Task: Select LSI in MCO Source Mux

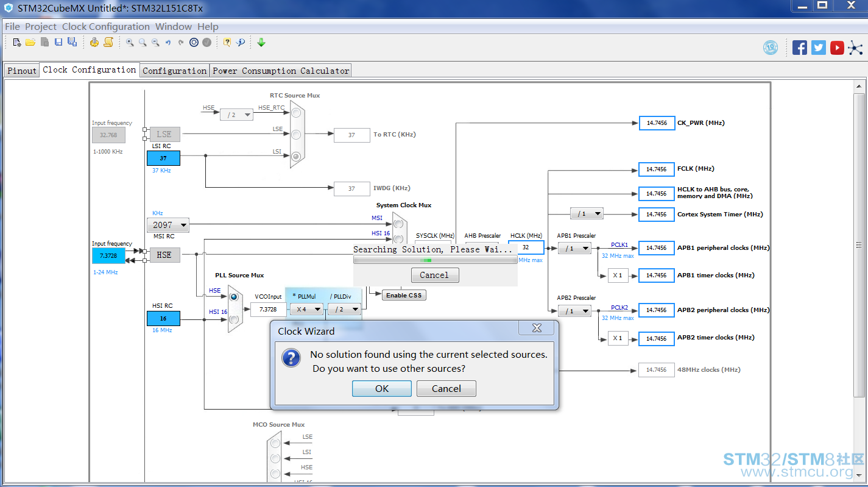Action: tap(275, 458)
